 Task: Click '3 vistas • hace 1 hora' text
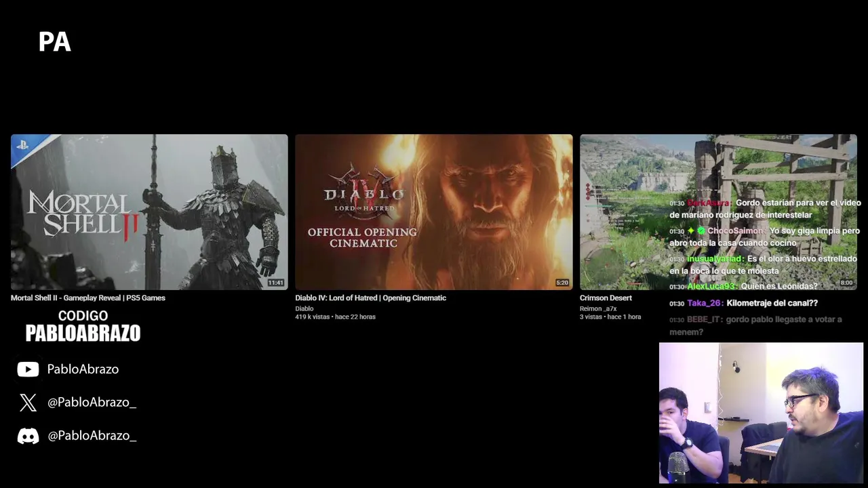(x=610, y=317)
